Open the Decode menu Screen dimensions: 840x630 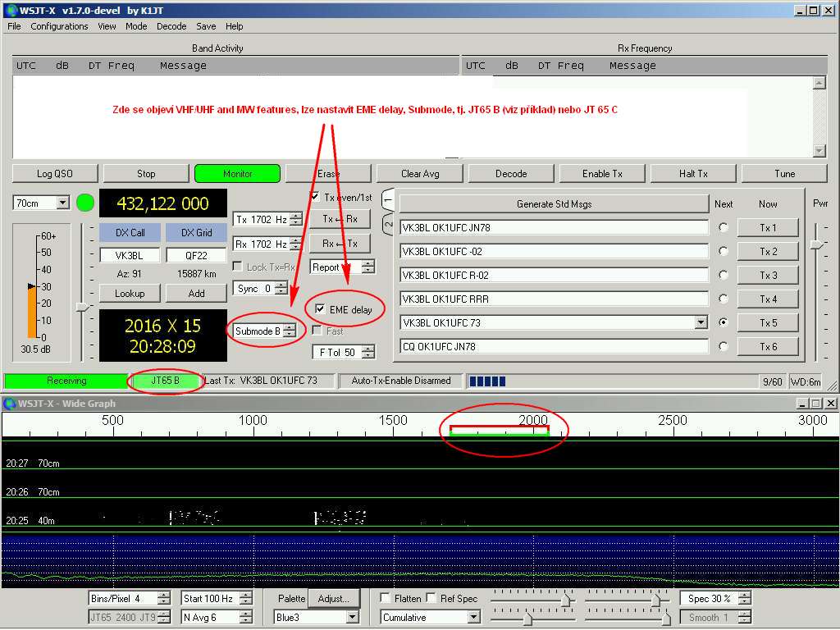click(171, 26)
